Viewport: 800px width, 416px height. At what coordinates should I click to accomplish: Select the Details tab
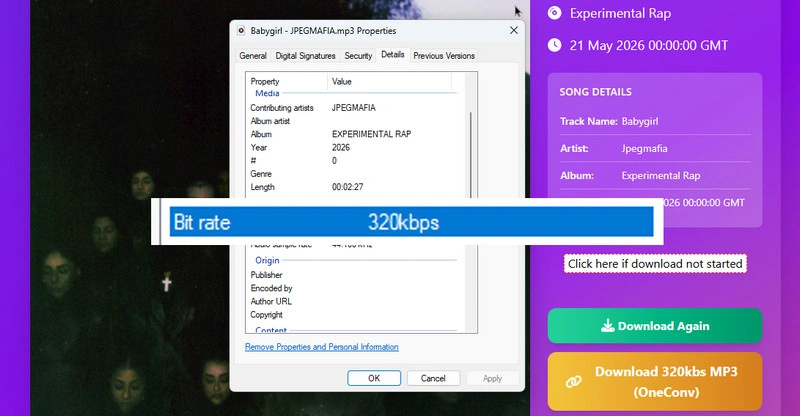392,55
